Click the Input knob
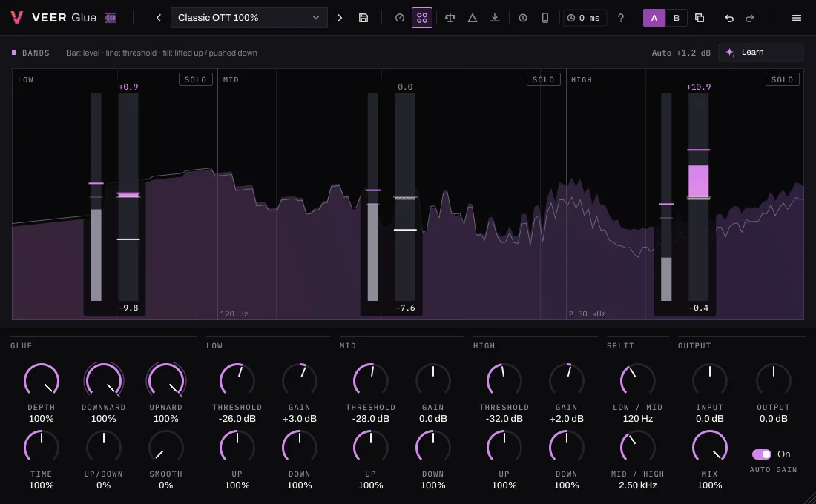 (x=710, y=380)
